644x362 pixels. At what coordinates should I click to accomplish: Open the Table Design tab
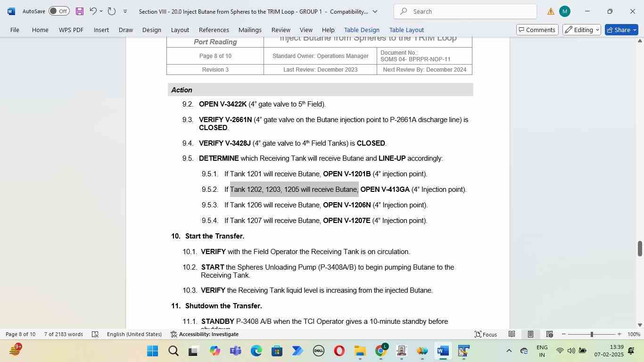pyautogui.click(x=362, y=30)
